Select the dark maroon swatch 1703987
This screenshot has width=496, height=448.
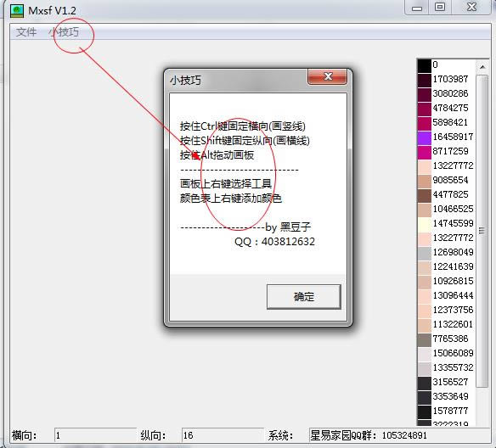point(424,80)
